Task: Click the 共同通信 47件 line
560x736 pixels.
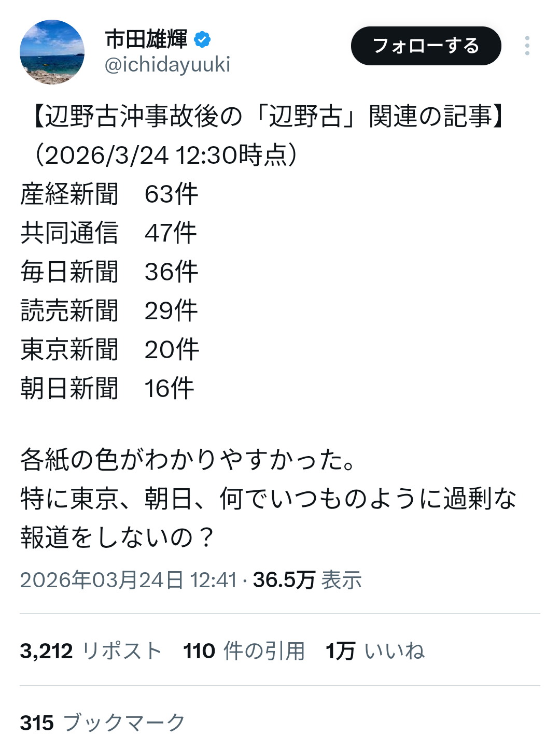Action: point(108,233)
